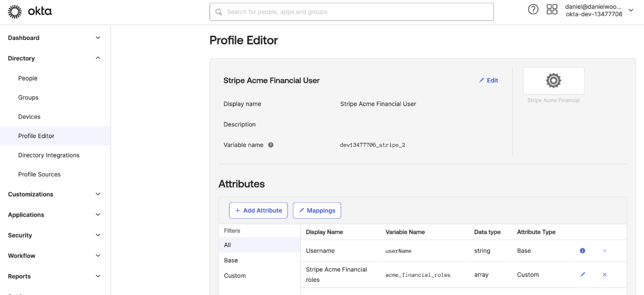Click the Stripe Acme Financial roles cell
The width and height of the screenshot is (644, 295).
point(336,275)
